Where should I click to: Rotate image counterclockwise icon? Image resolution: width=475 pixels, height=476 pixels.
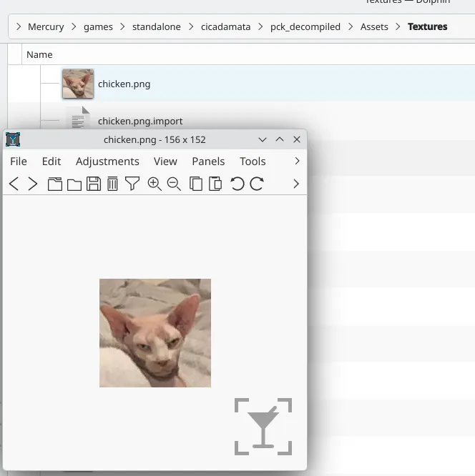(x=237, y=184)
